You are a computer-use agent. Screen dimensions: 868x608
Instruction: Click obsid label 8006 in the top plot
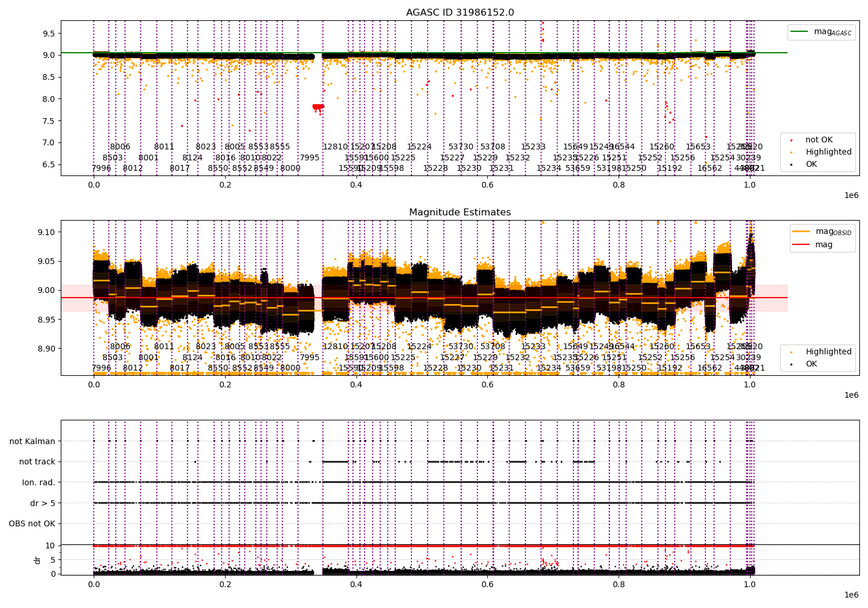[120, 147]
